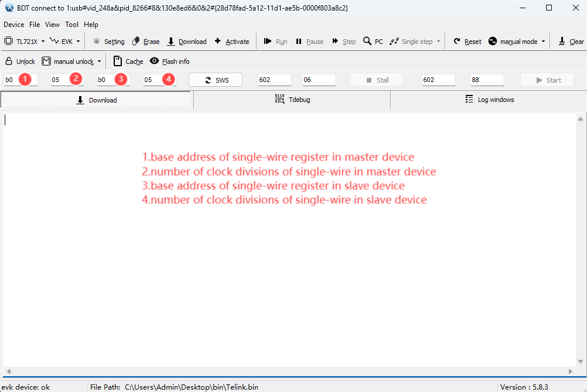Click the 'evk device: ok' status text
Viewport: 587px width, 392px height.
(x=26, y=387)
